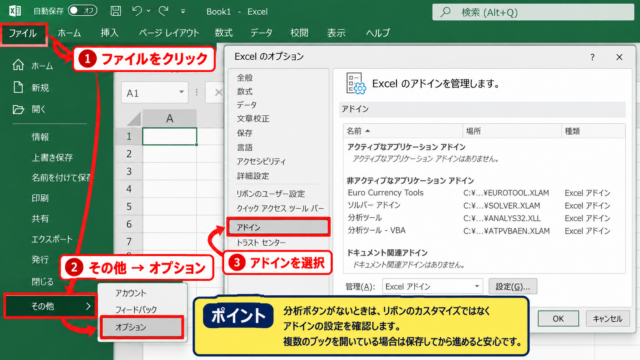
Task: Select 数式 in Excel options list
Action: pos(245,91)
